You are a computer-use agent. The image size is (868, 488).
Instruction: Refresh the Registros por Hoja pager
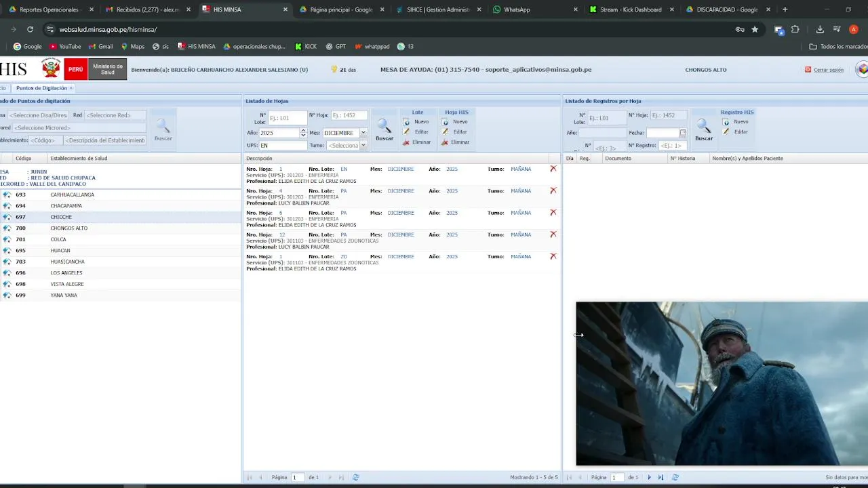pyautogui.click(x=675, y=477)
